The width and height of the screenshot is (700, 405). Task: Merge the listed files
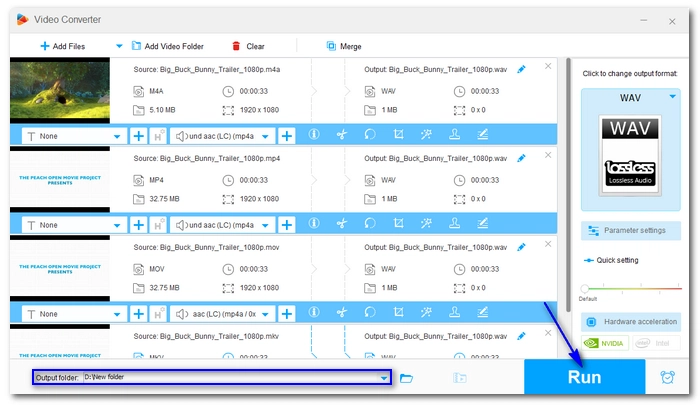click(344, 46)
